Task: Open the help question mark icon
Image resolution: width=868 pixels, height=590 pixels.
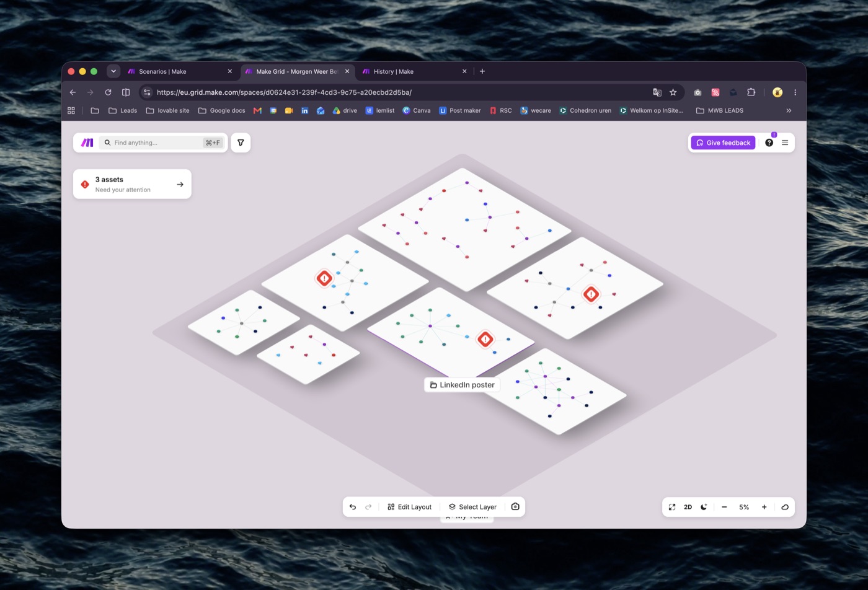Action: click(769, 143)
